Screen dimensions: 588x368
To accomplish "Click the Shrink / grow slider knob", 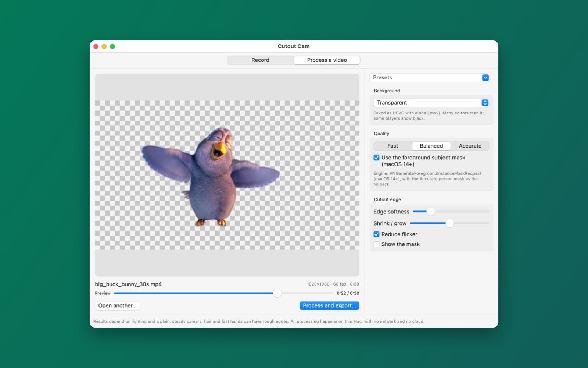I will 449,223.
